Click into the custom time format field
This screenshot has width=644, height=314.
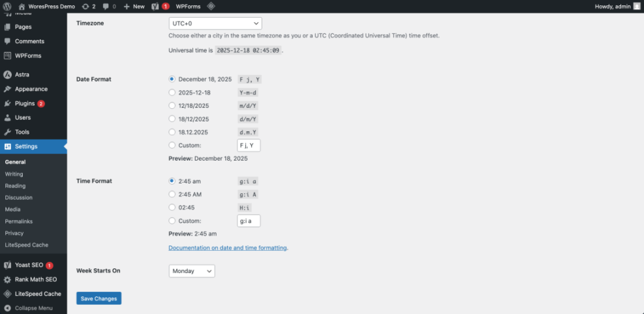(249, 221)
